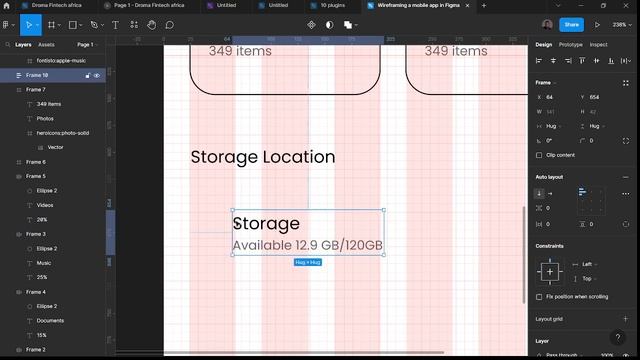Viewport: 640px width, 360px height.
Task: Select the heroicons:photo-solid layer
Action: click(x=62, y=133)
